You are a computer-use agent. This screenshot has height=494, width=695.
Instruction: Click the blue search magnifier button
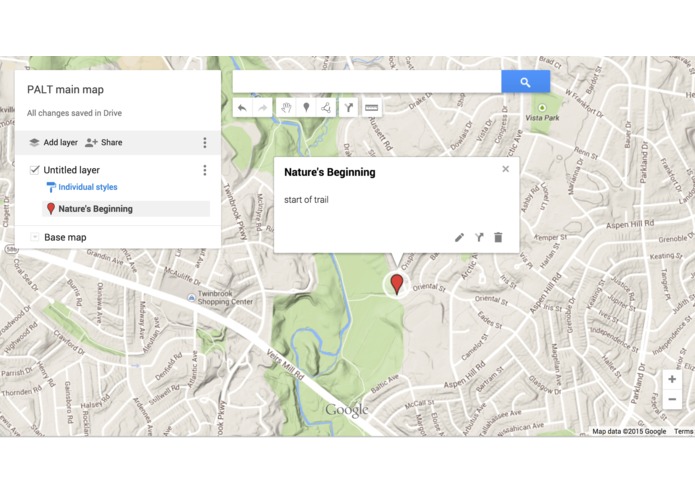[x=526, y=82]
